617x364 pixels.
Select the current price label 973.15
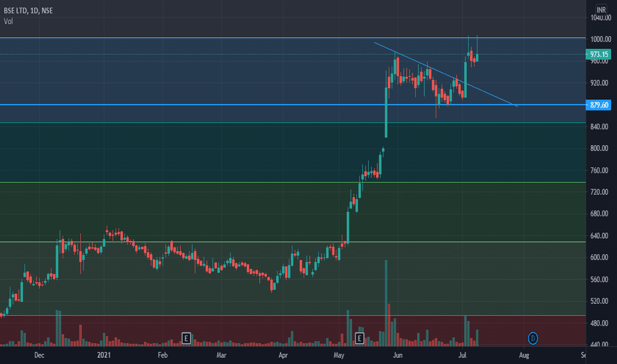[598, 54]
